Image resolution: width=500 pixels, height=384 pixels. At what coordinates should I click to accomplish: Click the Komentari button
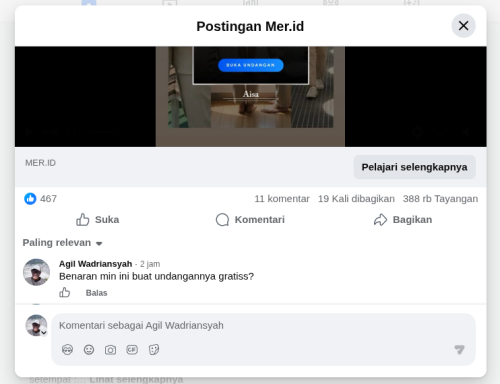(x=250, y=220)
